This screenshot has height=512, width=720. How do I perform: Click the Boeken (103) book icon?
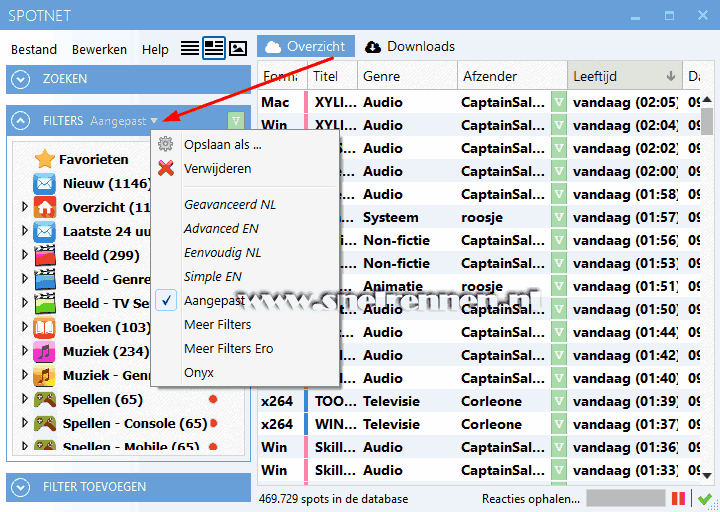(45, 327)
